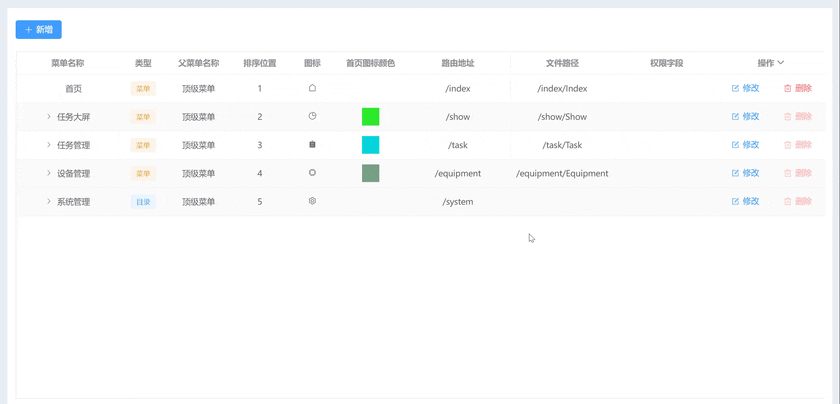Click 删除 for the 任务大屏 row
Screen dimensions: 840x404
[x=798, y=116]
